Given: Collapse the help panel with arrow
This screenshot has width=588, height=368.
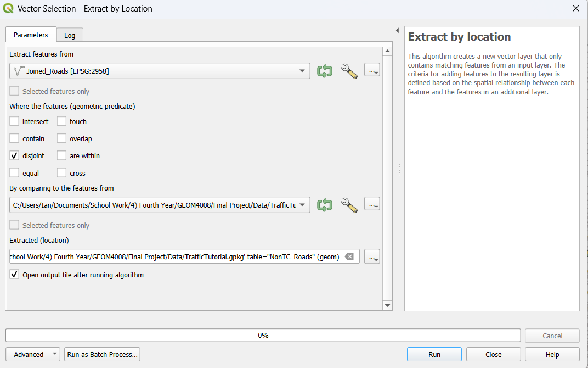Looking at the screenshot, I should click(x=397, y=30).
